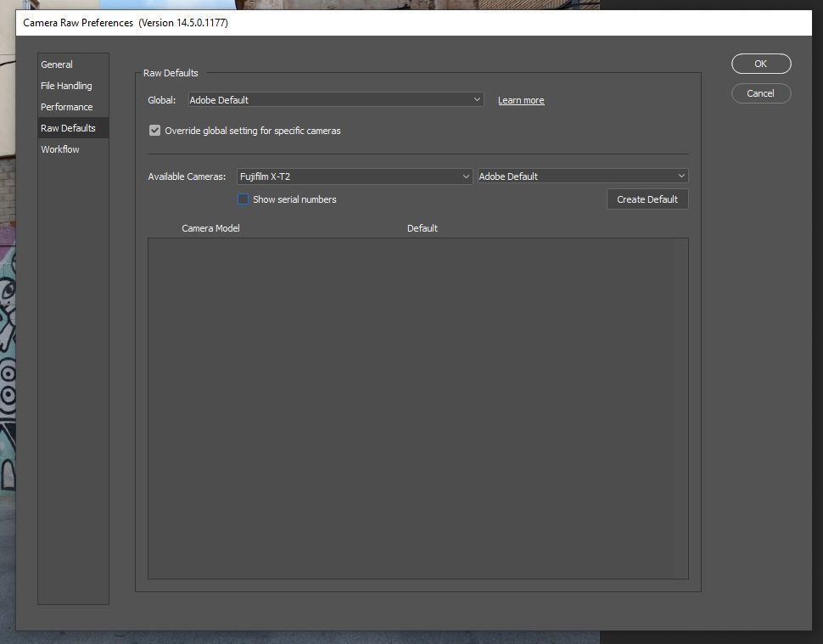823x644 pixels.
Task: Open the Available Cameras dropdown
Action: [x=354, y=176]
